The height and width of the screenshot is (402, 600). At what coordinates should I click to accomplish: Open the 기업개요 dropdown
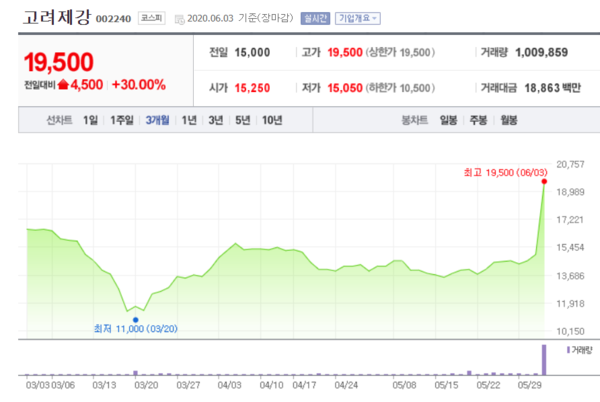[358, 18]
